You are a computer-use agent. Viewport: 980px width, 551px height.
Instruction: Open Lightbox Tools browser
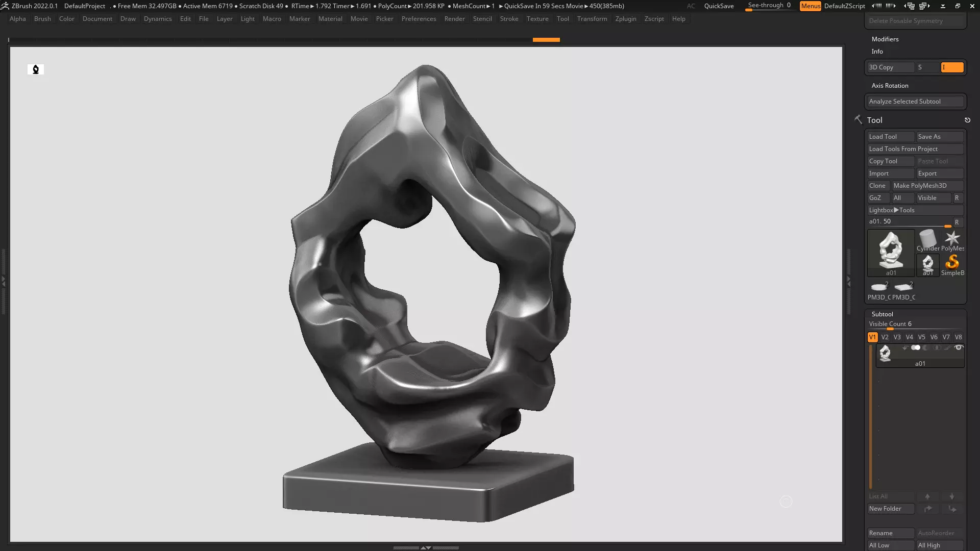coord(915,210)
